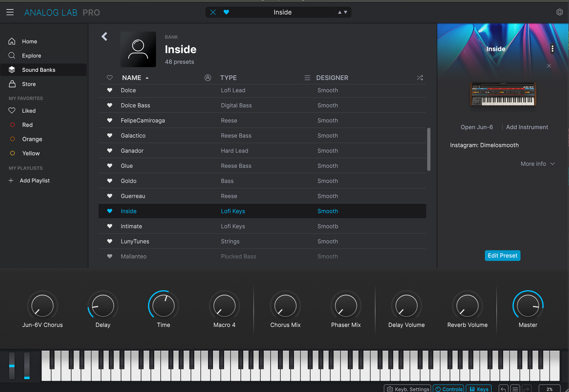Toggle the Keys panel button
Image resolution: width=569 pixels, height=392 pixels.
(479, 389)
